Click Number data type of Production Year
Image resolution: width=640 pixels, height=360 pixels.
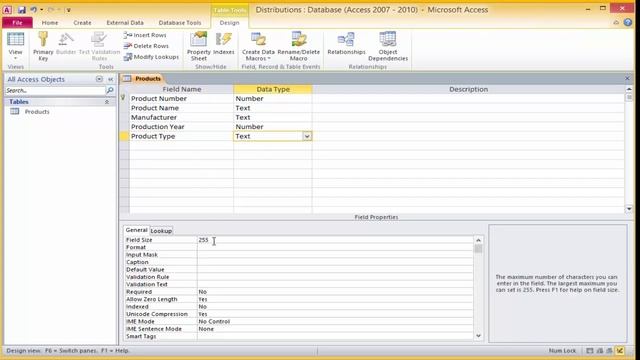pyautogui.click(x=249, y=127)
